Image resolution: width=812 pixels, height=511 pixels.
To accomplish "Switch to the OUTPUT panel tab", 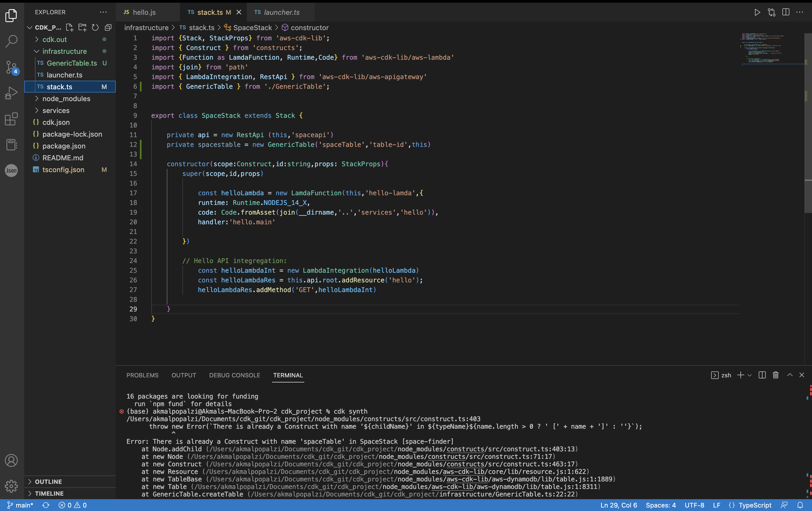I will coord(184,375).
